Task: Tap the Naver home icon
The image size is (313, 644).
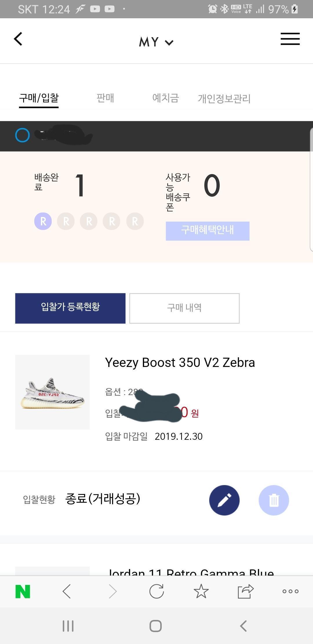Action: click(23, 591)
